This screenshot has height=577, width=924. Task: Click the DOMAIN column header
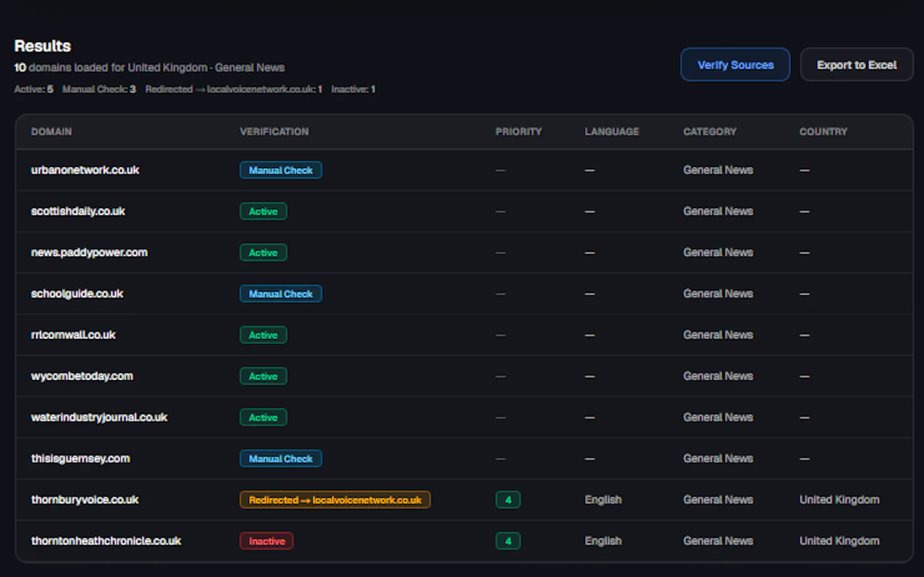pyautogui.click(x=51, y=132)
